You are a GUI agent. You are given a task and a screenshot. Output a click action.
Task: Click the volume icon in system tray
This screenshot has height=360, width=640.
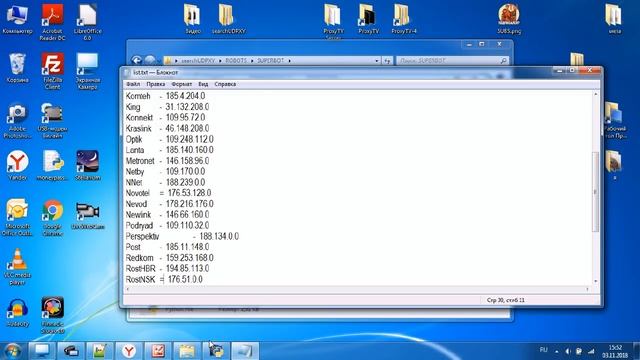tap(567, 351)
